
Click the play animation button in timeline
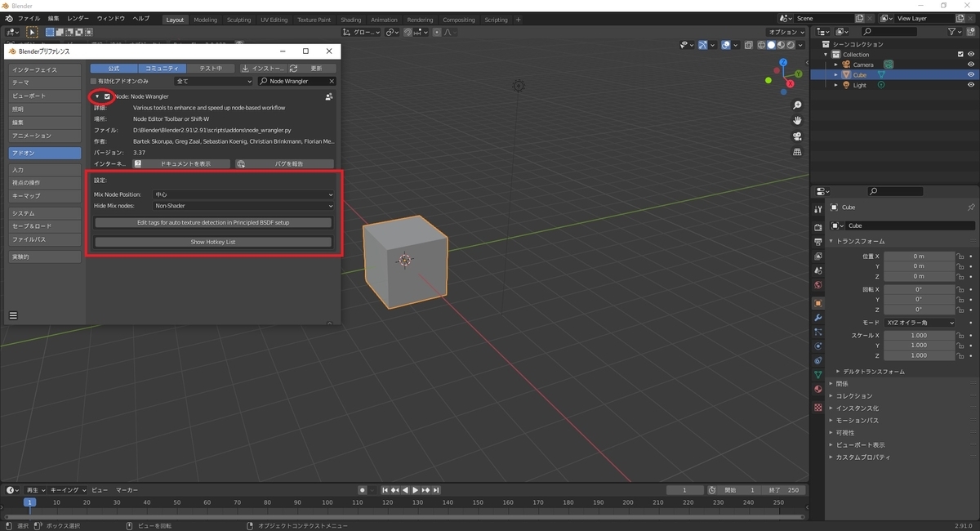point(415,490)
